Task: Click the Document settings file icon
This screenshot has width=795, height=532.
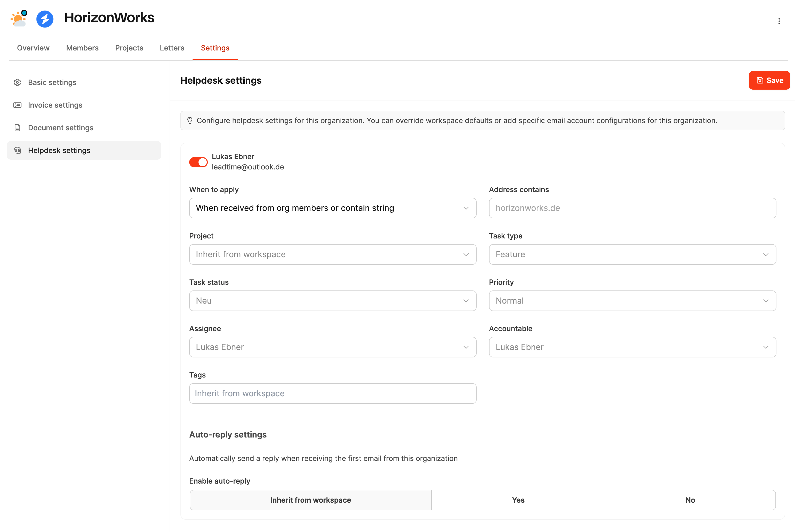Action: click(x=17, y=128)
